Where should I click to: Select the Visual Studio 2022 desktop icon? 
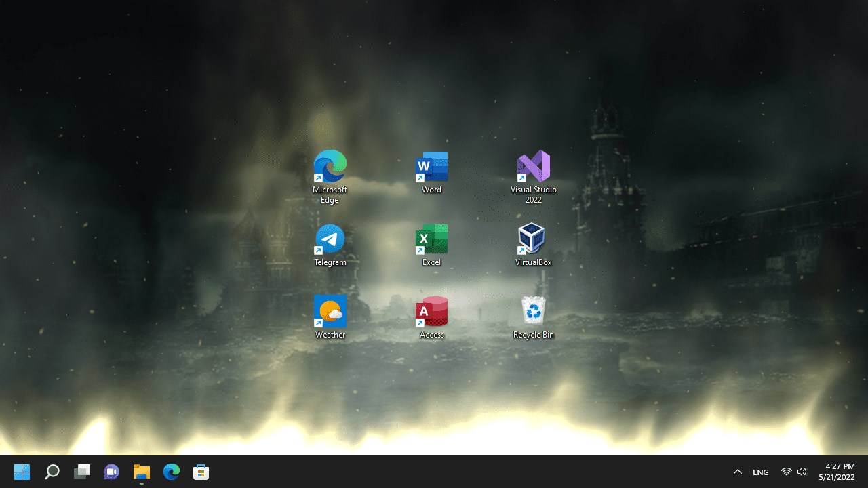tap(534, 176)
